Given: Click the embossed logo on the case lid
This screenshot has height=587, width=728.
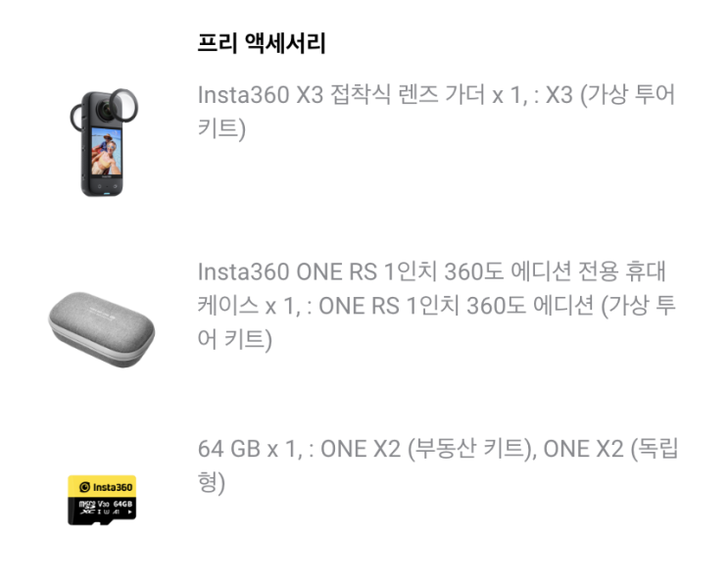Looking at the screenshot, I should [104, 313].
